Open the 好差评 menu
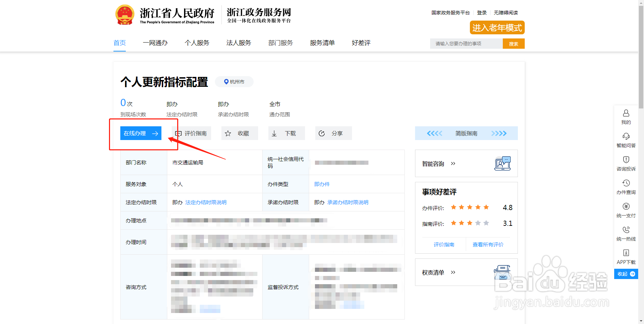Viewport: 644px width, 324px height. click(x=361, y=43)
